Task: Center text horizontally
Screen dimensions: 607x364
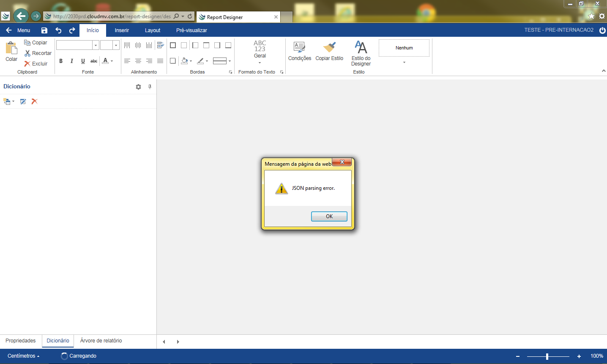Action: pos(138,61)
